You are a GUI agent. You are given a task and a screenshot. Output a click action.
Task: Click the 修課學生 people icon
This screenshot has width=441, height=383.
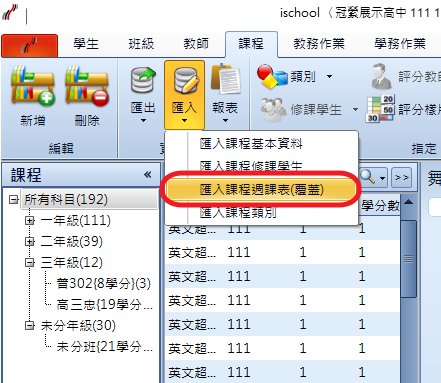273,109
